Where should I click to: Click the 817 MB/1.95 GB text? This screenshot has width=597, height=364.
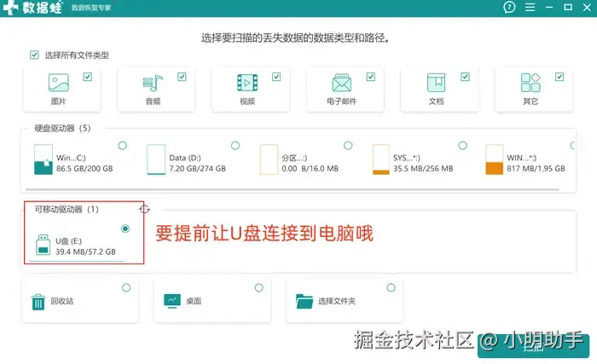(536, 168)
